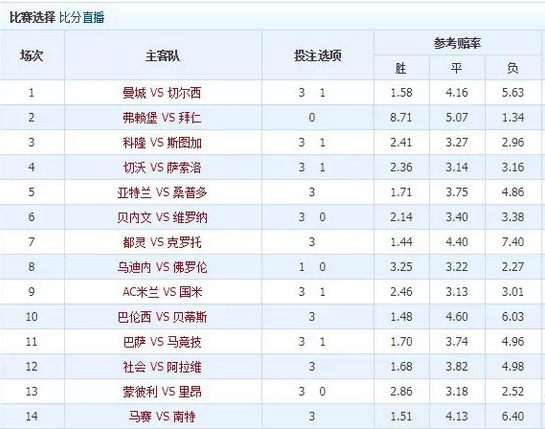Open match 亚特兰 VS 桑普多
The image size is (545, 429).
162,192
